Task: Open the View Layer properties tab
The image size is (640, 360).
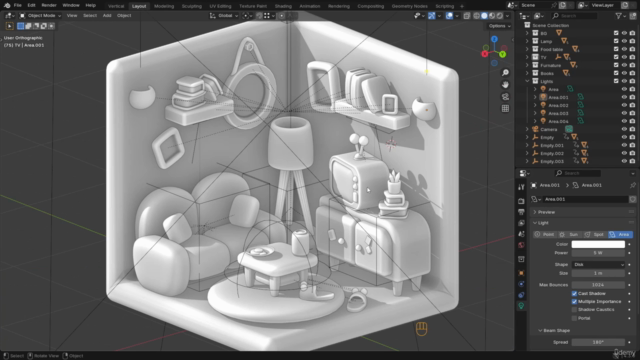Action: point(521,223)
